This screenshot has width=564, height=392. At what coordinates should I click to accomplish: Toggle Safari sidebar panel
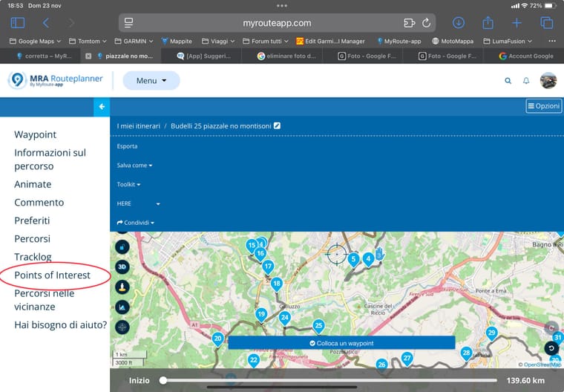pos(18,23)
